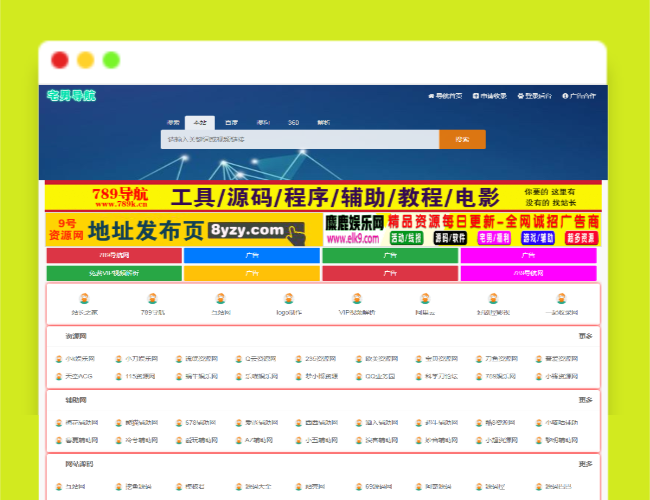The image size is (650, 500).
Task: Click the info icon before 广告合作
Action: click(565, 96)
